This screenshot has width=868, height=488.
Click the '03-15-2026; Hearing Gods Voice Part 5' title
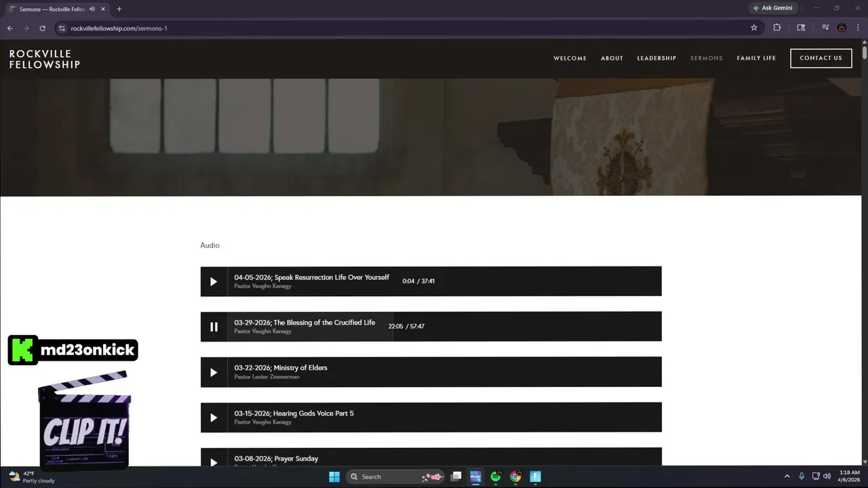tap(294, 413)
